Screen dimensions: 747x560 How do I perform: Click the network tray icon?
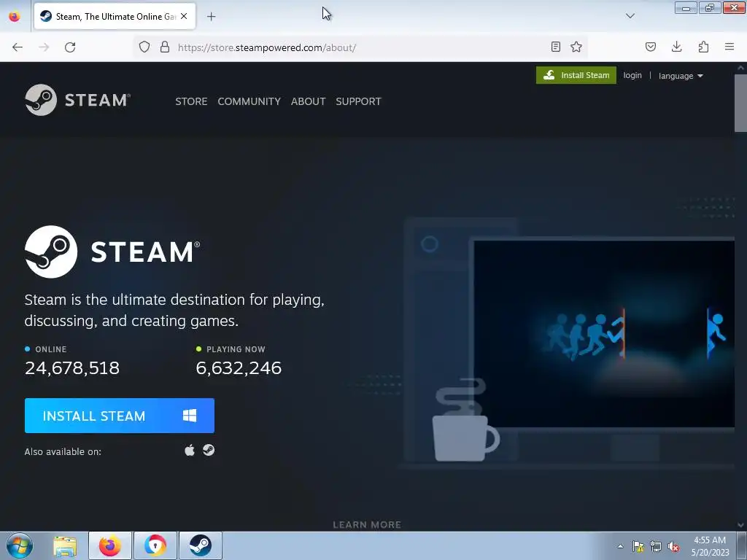click(x=656, y=546)
